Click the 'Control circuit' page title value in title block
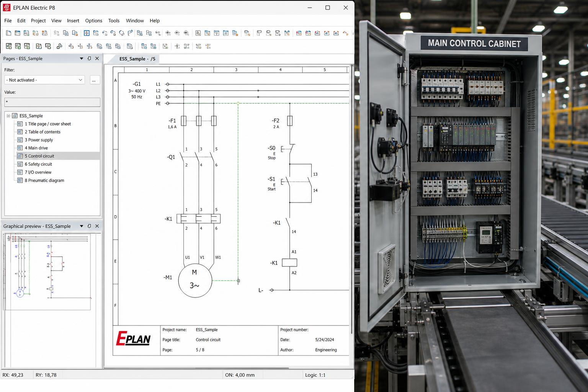 coord(208,340)
